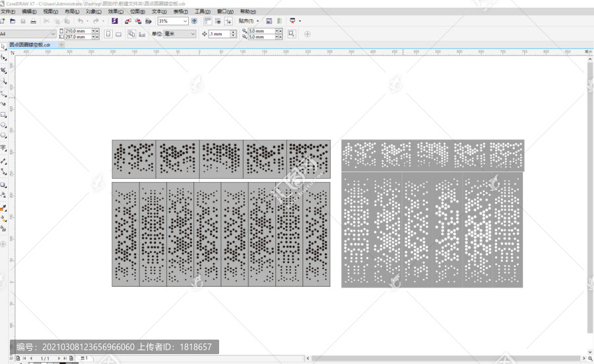Open the 对象(C) menu

(x=94, y=12)
